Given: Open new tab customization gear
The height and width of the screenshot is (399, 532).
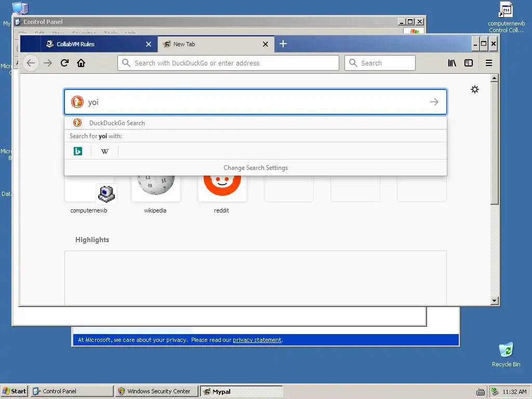Looking at the screenshot, I should pos(475,89).
